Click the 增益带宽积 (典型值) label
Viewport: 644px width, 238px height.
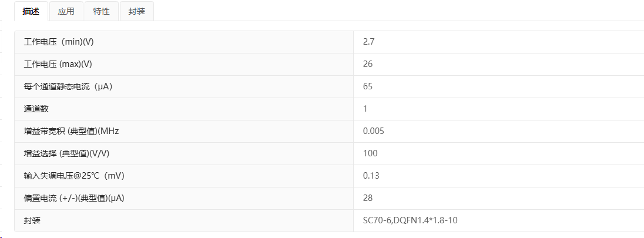point(72,131)
